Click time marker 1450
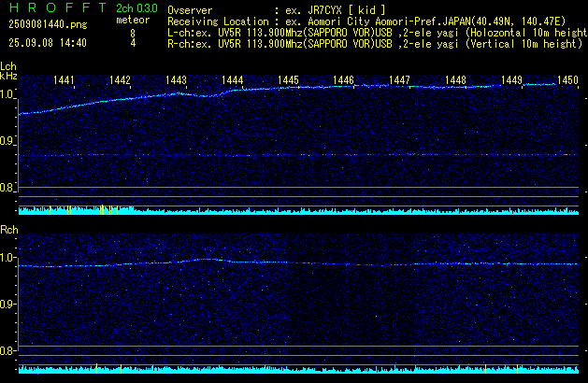The image size is (588, 383). (567, 80)
